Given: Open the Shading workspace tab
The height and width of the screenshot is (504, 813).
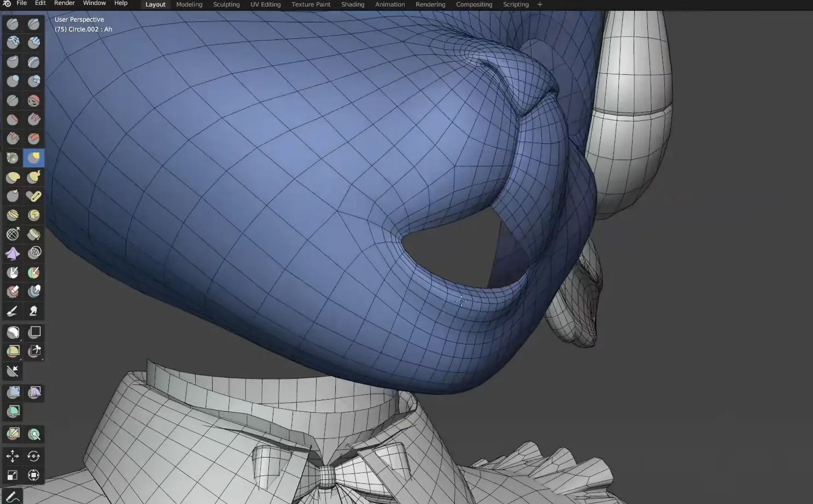Looking at the screenshot, I should (x=353, y=4).
